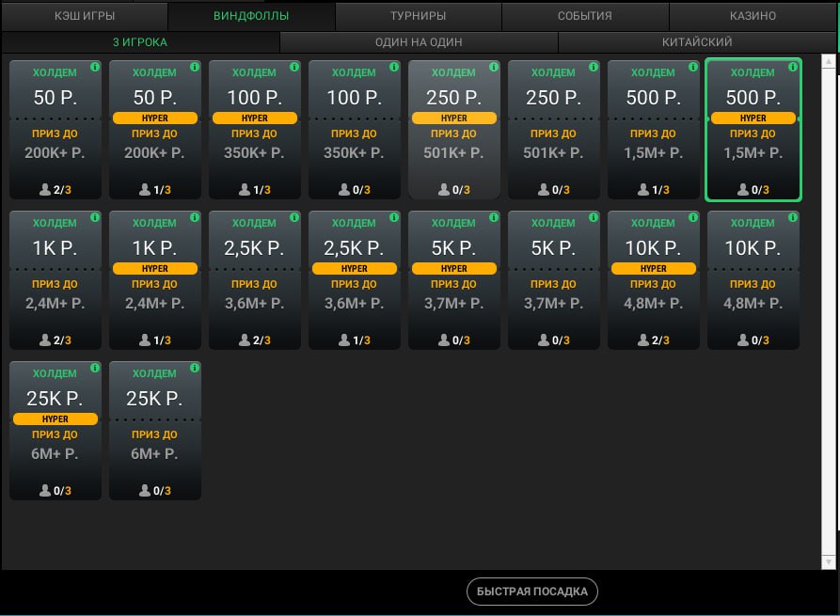
Task: Select ОДИН НА ОДИН sub-tab
Action: point(419,42)
